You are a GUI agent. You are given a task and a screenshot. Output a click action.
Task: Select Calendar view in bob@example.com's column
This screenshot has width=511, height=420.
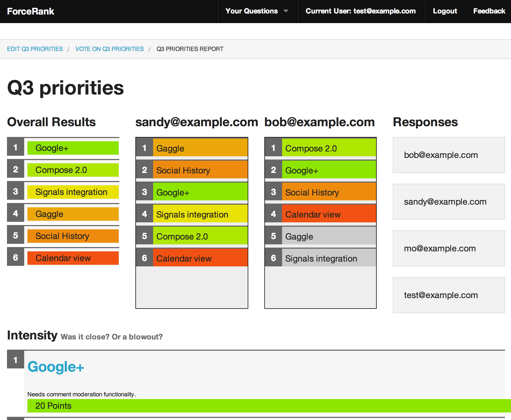point(329,214)
